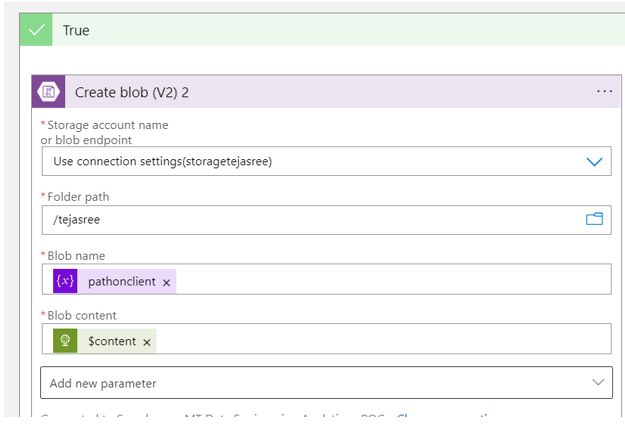Click the blue chevron in storage account field

[594, 161]
